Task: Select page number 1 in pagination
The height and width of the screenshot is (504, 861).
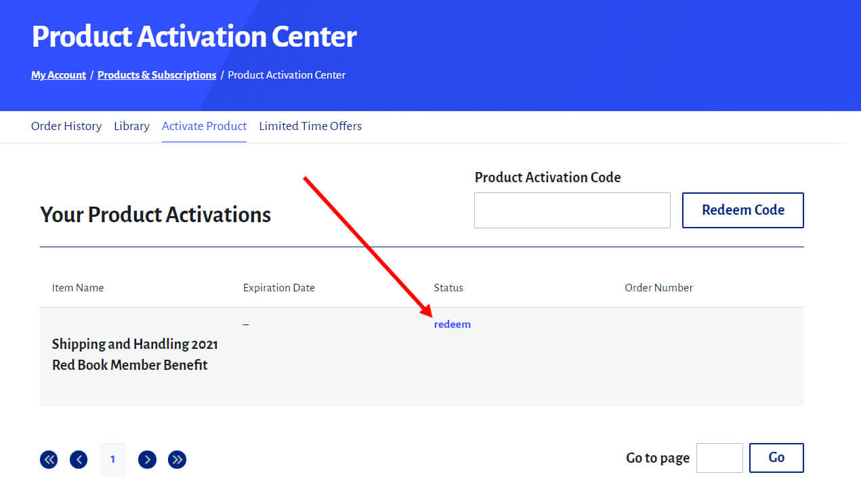Action: tap(112, 460)
